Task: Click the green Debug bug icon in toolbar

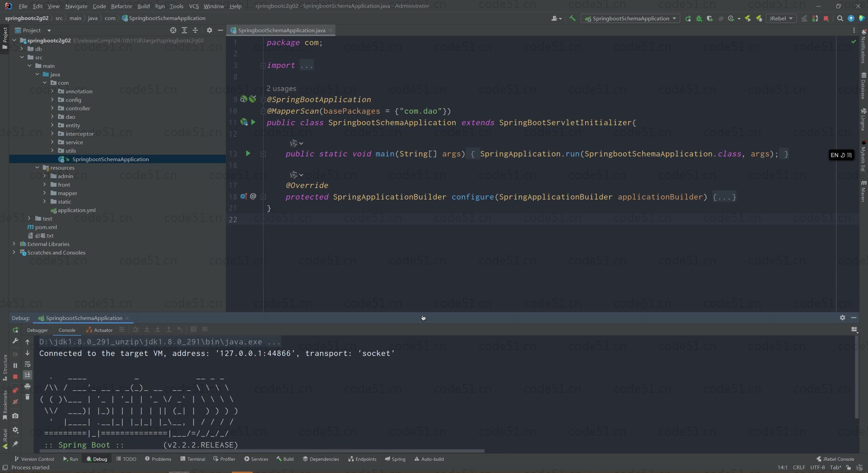Action: coord(699,19)
